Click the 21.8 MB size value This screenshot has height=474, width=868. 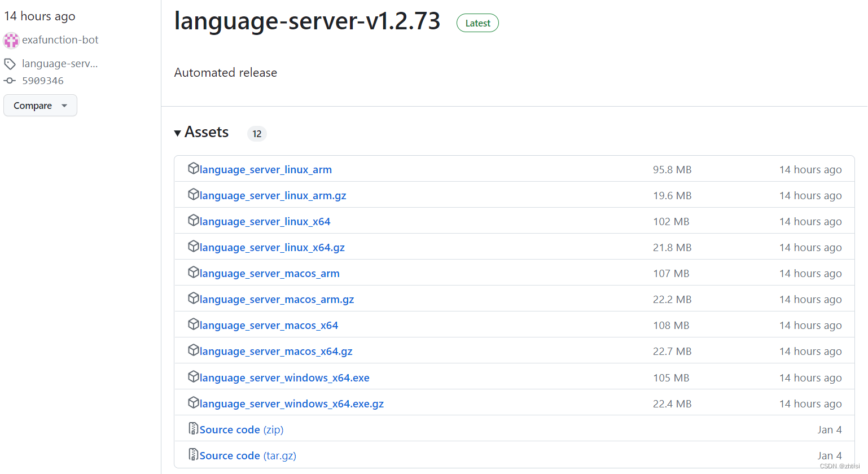click(x=672, y=248)
